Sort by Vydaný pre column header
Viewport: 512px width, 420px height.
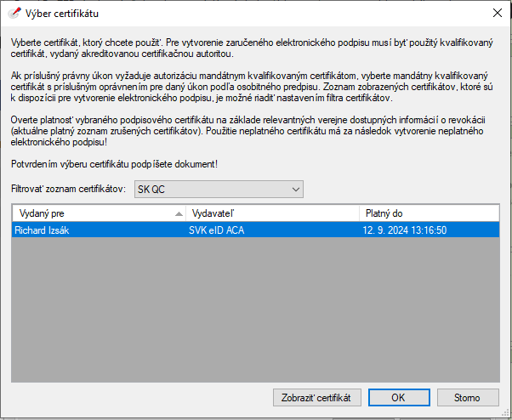click(x=100, y=213)
